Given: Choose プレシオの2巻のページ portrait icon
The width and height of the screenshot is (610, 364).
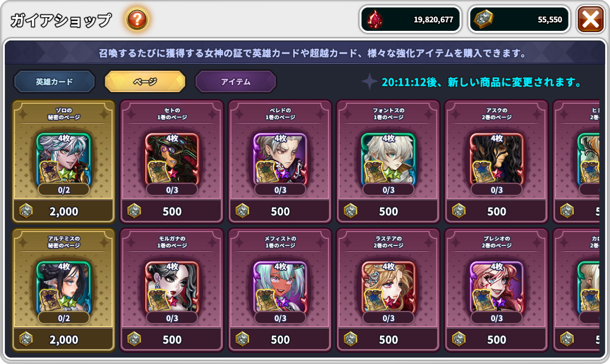Looking at the screenshot, I should 497,287.
